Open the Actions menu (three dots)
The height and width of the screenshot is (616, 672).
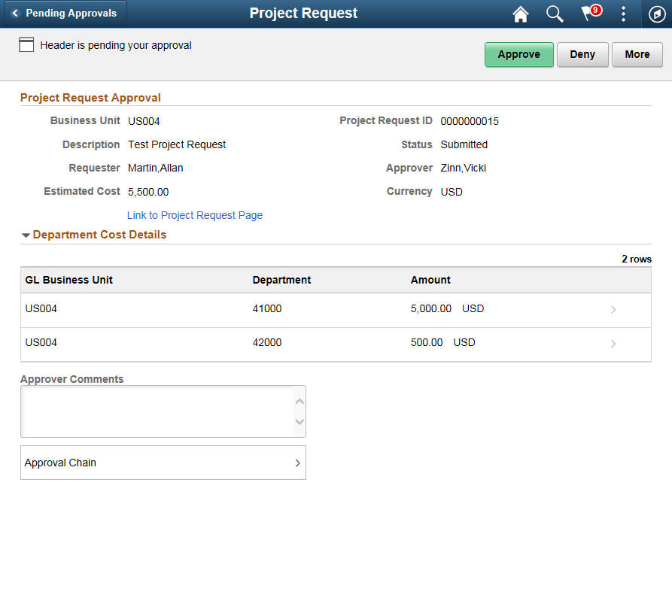coord(623,14)
